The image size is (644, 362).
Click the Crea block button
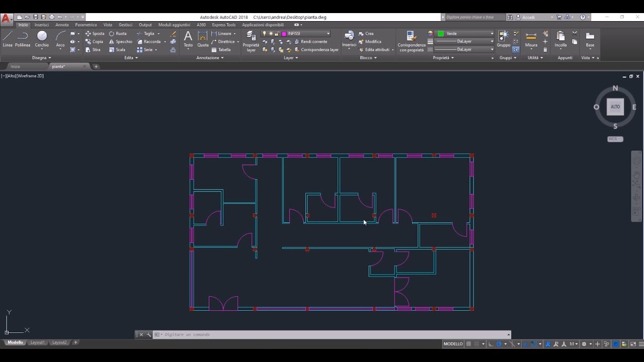tap(366, 34)
